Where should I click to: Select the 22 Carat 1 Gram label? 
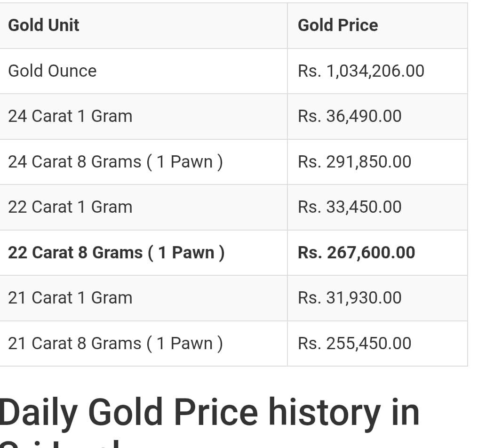tap(70, 207)
